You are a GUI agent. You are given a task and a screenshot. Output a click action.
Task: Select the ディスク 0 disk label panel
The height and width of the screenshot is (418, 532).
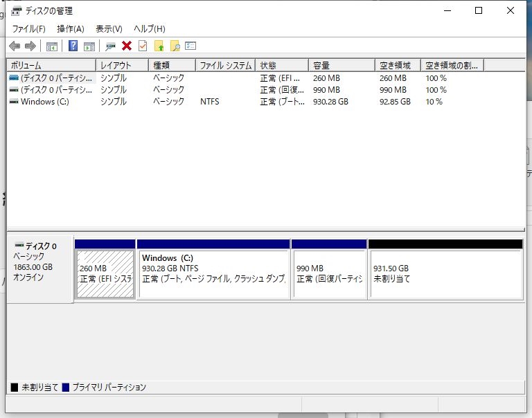tap(40, 269)
